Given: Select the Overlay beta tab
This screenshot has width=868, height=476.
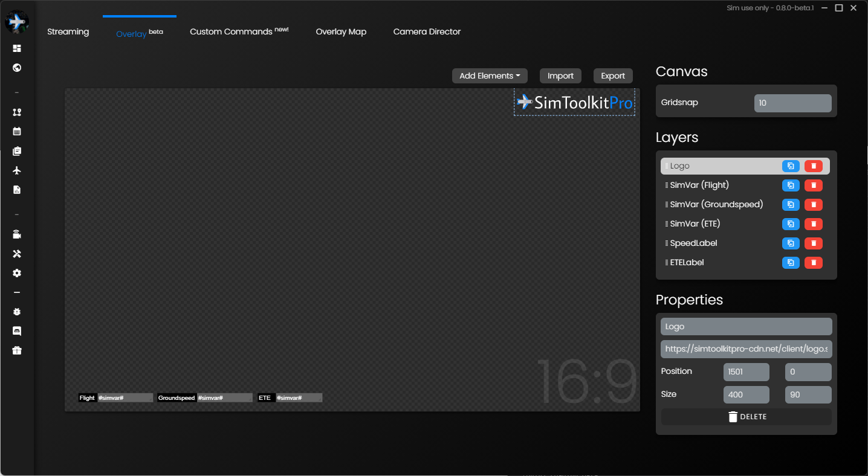Looking at the screenshot, I should [140, 33].
